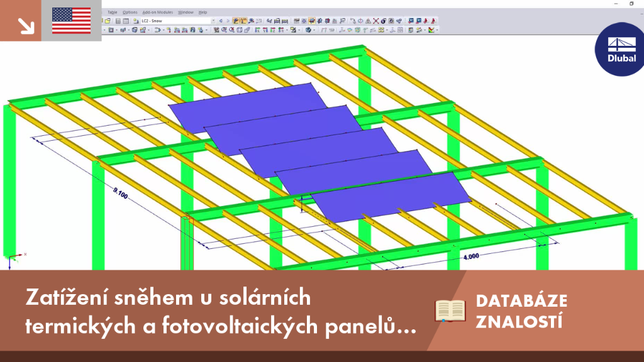Click the Dlubal logo badge

[x=620, y=49]
